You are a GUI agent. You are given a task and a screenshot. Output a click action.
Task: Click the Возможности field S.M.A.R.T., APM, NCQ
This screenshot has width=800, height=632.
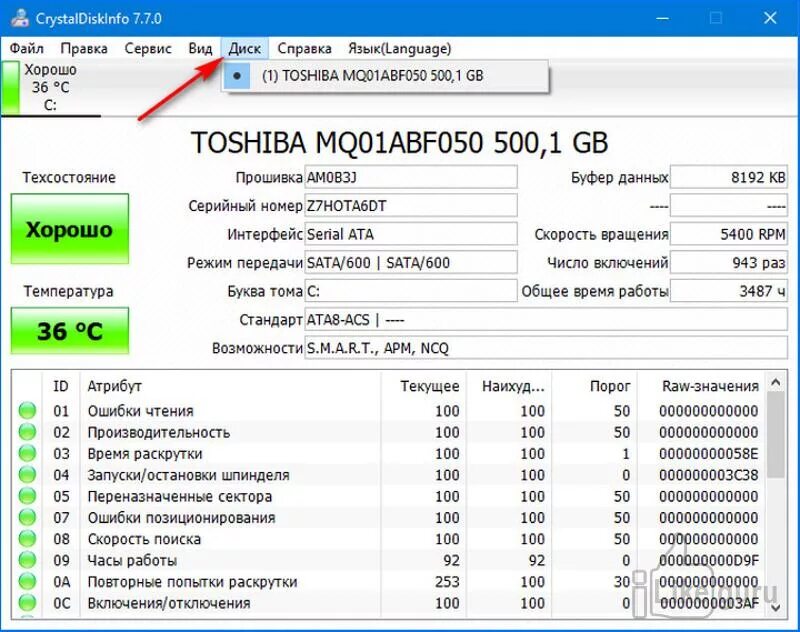click(x=546, y=348)
